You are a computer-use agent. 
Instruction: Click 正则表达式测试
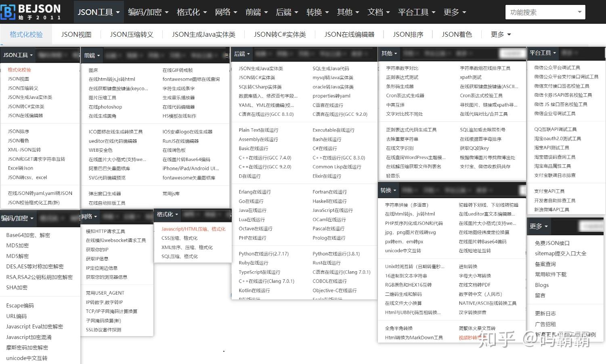402,77
